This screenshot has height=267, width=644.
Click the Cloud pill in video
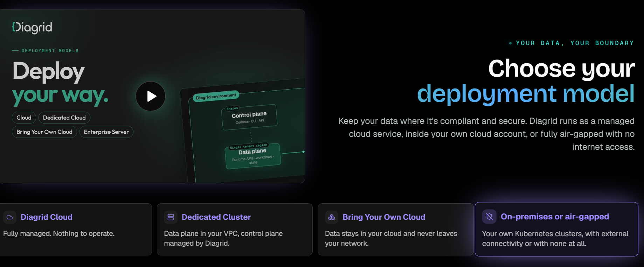[x=24, y=118]
